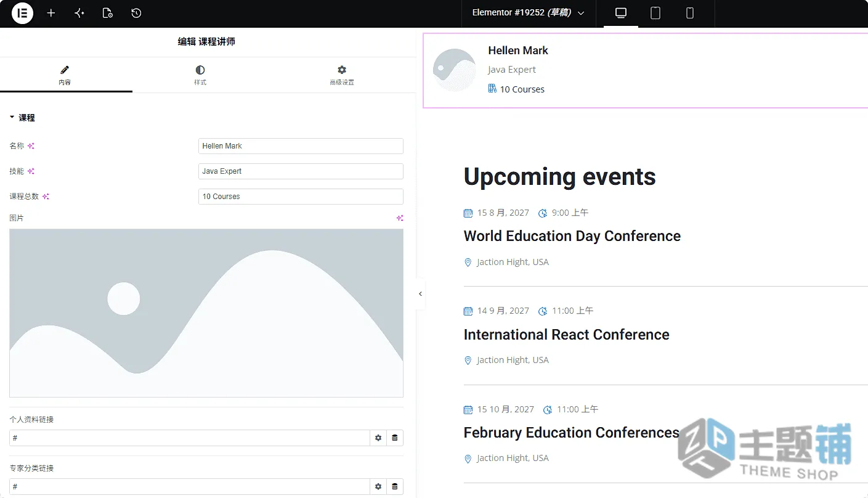Click the 课程总数 input with 10 Courses
The width and height of the screenshot is (868, 498).
coord(301,197)
